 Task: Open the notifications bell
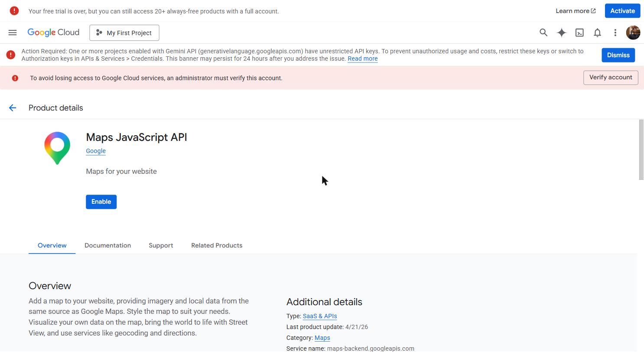click(597, 33)
